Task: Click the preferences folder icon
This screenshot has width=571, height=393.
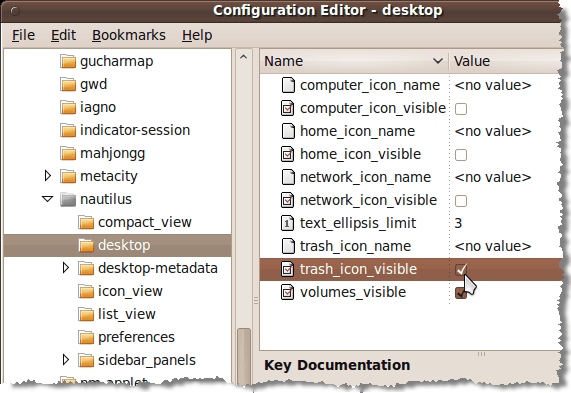Action: pyautogui.click(x=86, y=337)
